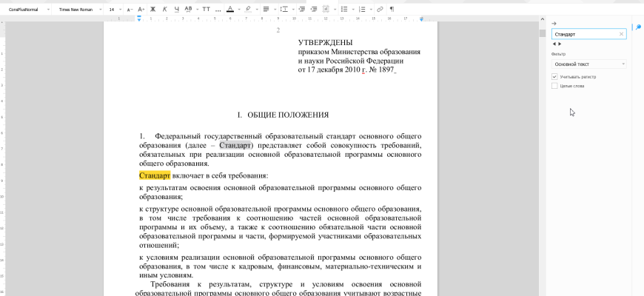Go to the previous search result
The image size is (644, 296).
click(x=554, y=44)
